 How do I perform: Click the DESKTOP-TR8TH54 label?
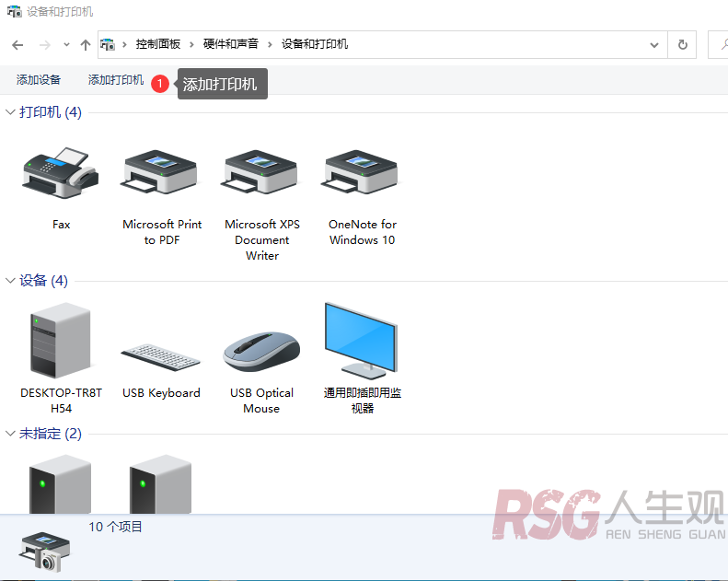click(x=62, y=401)
